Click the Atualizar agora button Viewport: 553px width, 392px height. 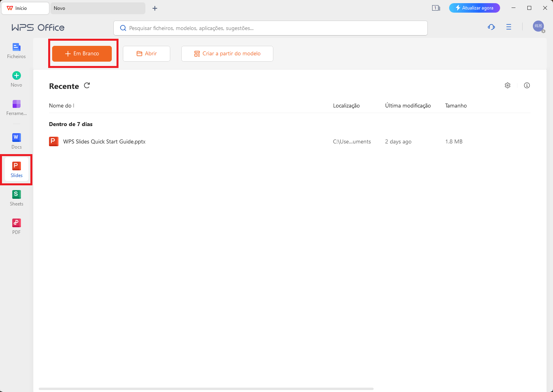pyautogui.click(x=474, y=8)
